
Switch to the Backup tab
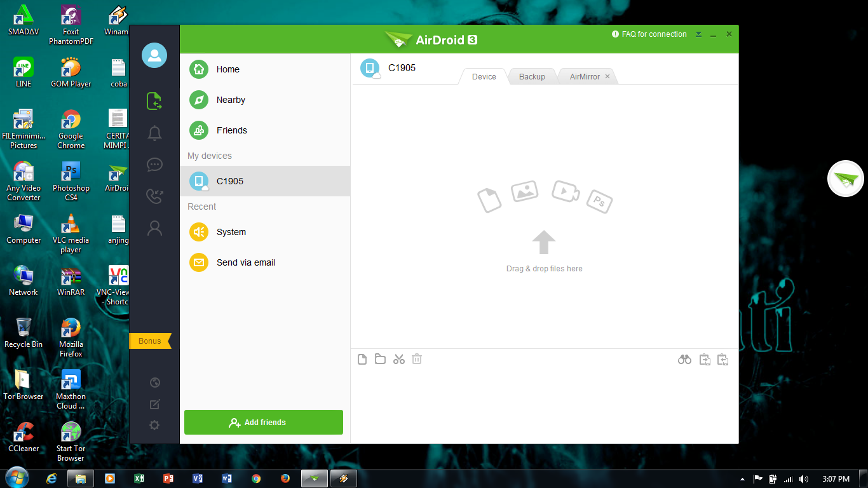coord(532,76)
